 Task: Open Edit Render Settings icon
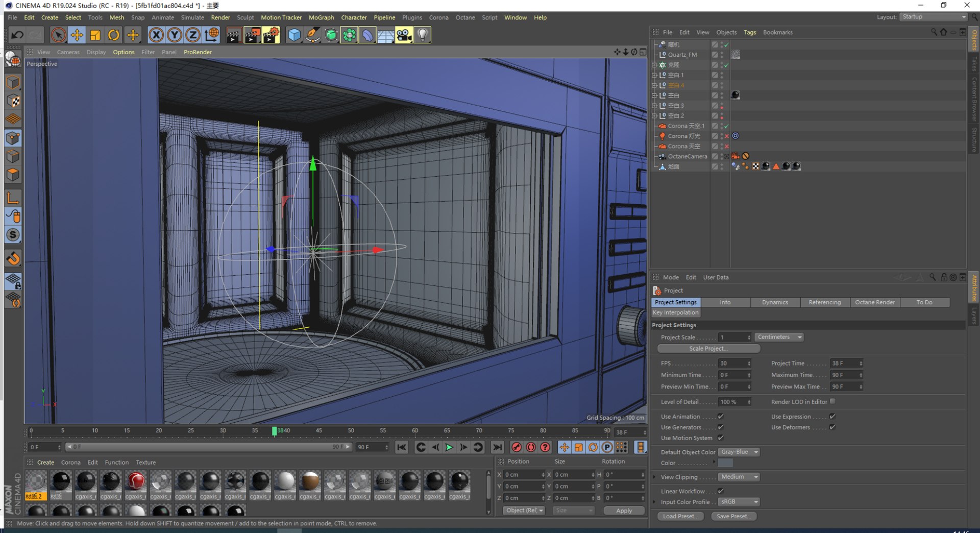271,35
